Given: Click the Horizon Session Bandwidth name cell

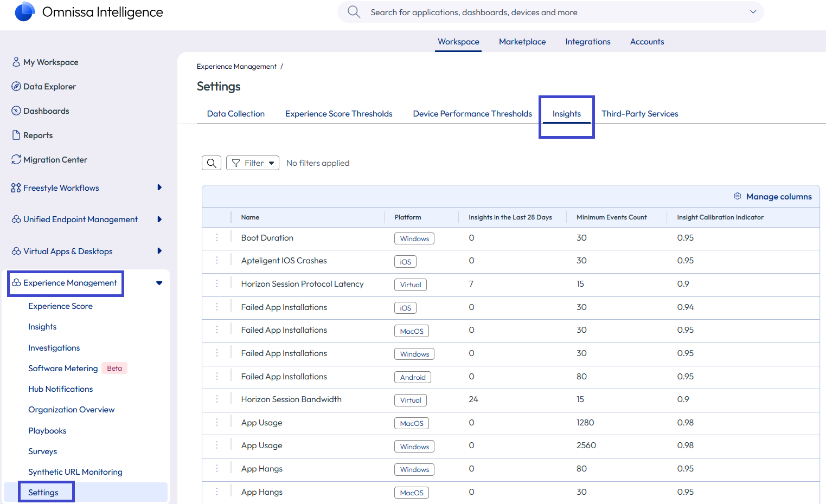Looking at the screenshot, I should click(291, 399).
